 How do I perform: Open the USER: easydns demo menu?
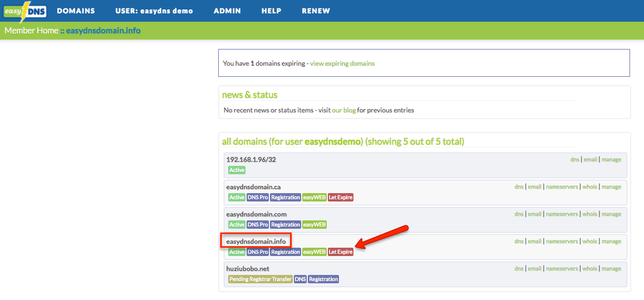pos(154,11)
